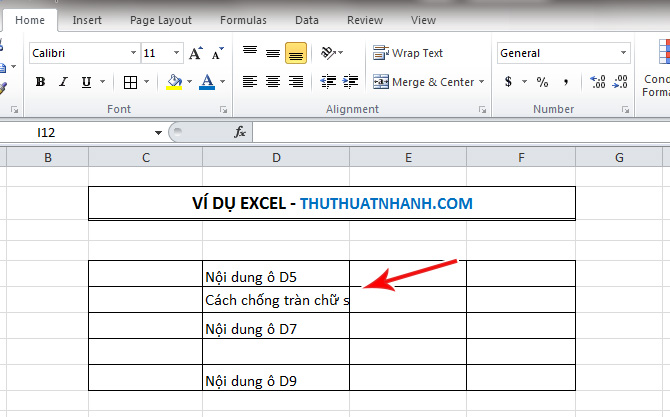The height and width of the screenshot is (417, 670).
Task: Toggle Bold formatting
Action: 41,82
